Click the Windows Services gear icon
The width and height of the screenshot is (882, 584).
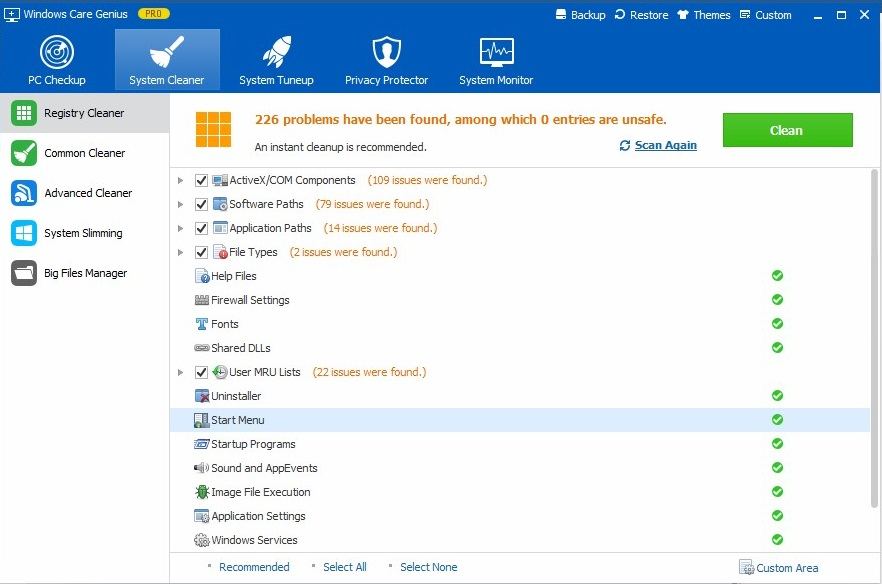[202, 541]
